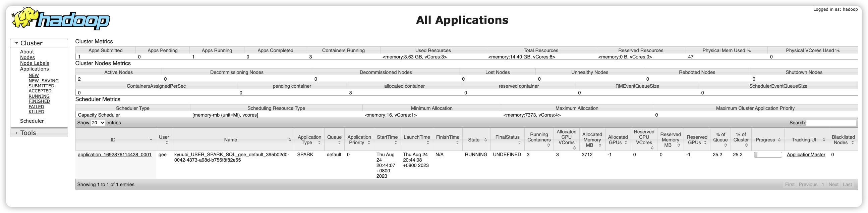Sort by Tracking UI column header

coord(806,140)
